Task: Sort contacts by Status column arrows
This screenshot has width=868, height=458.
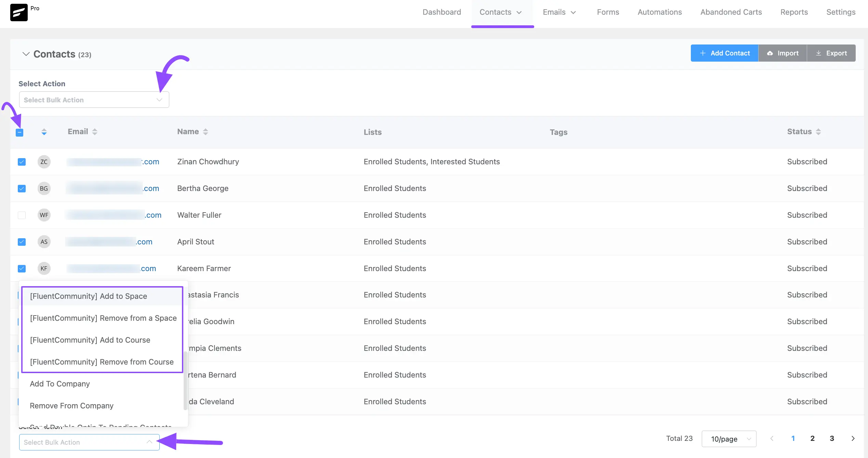Action: coord(818,132)
